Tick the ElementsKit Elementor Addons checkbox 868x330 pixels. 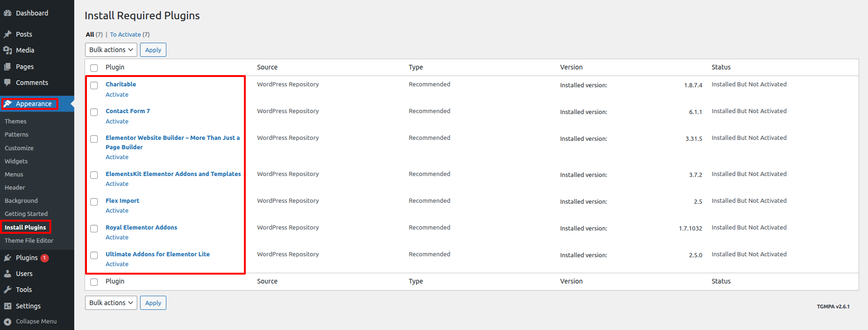click(x=94, y=175)
